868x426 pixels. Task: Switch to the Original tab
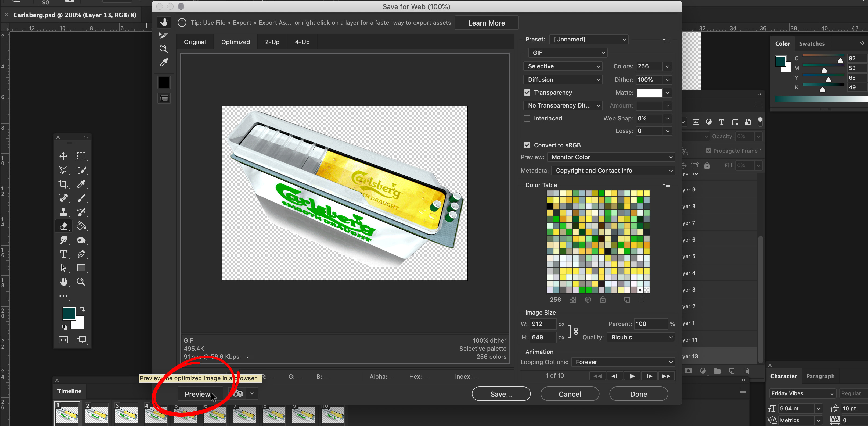tap(195, 42)
